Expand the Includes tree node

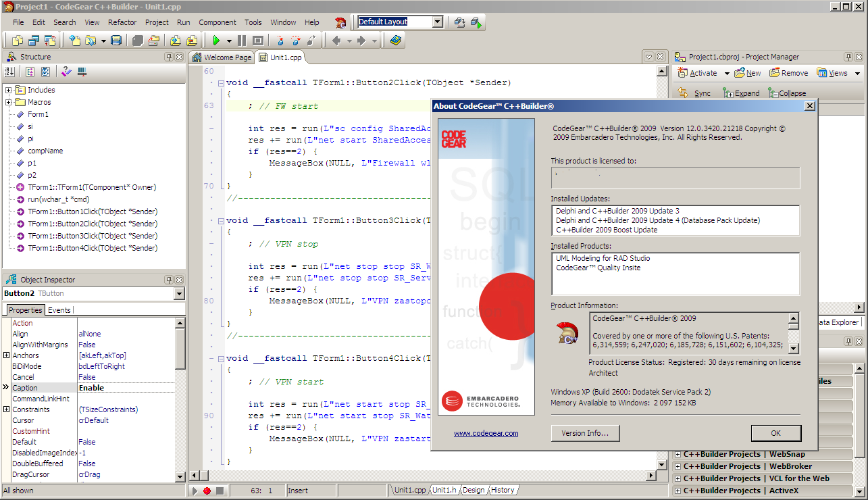click(x=9, y=90)
